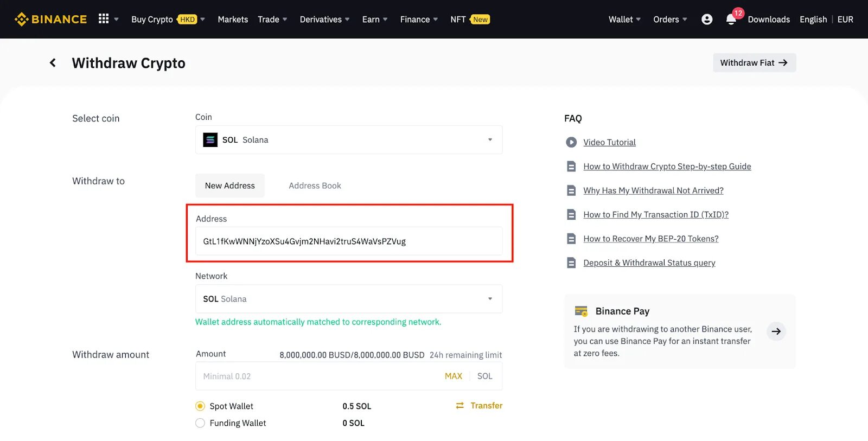Click the MAX amount button
The width and height of the screenshot is (868, 441).
(x=454, y=376)
